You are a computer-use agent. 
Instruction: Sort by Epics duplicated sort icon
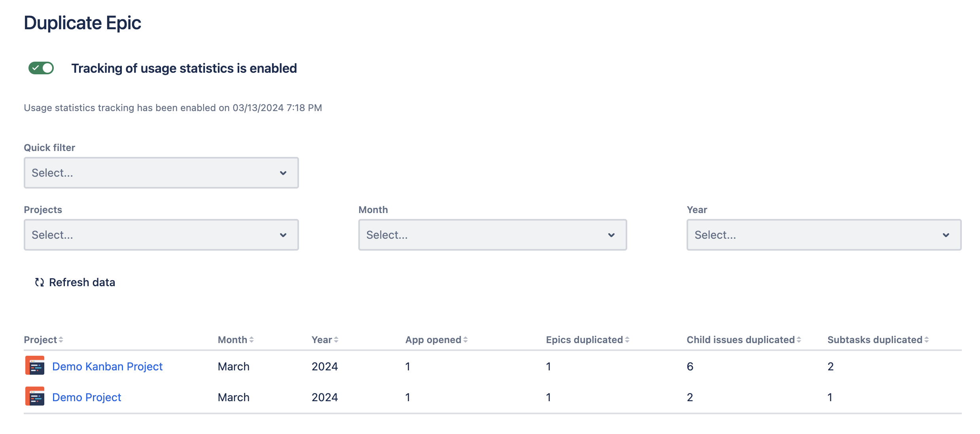(627, 340)
